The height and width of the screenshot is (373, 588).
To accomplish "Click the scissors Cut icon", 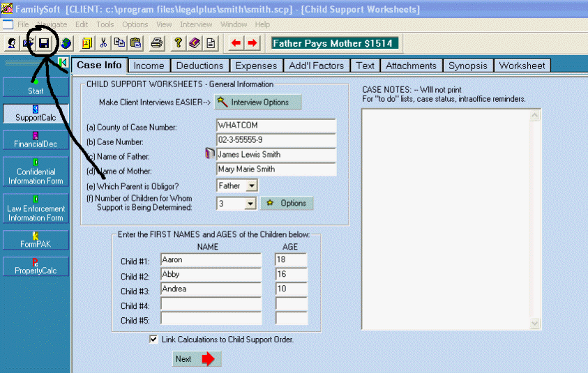I will click(x=103, y=43).
